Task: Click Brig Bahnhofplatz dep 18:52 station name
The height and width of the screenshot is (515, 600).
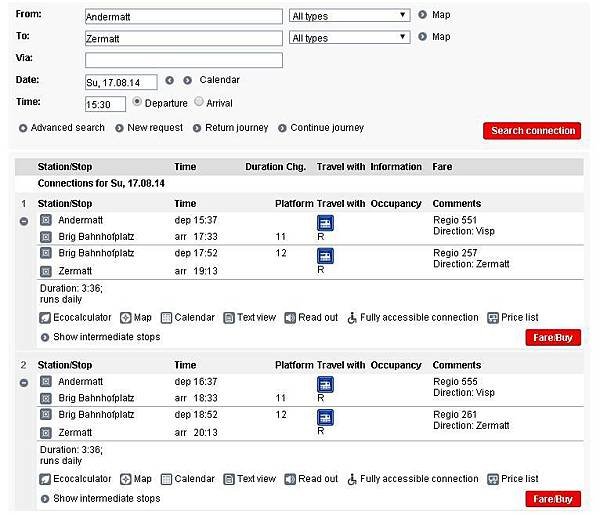Action: (96, 415)
